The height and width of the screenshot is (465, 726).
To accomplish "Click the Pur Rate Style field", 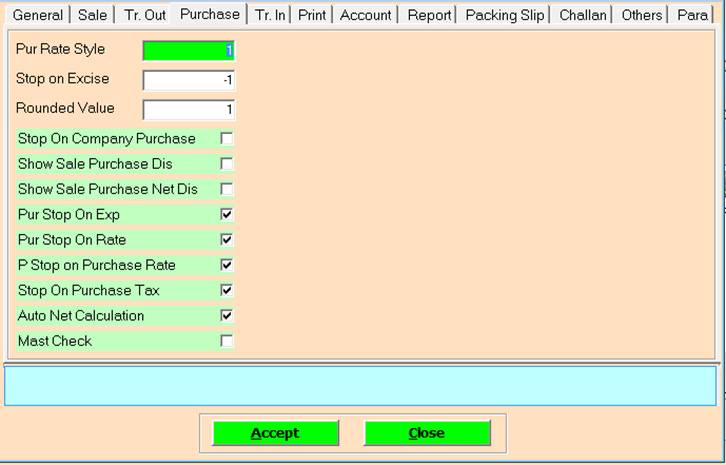I will [x=189, y=50].
